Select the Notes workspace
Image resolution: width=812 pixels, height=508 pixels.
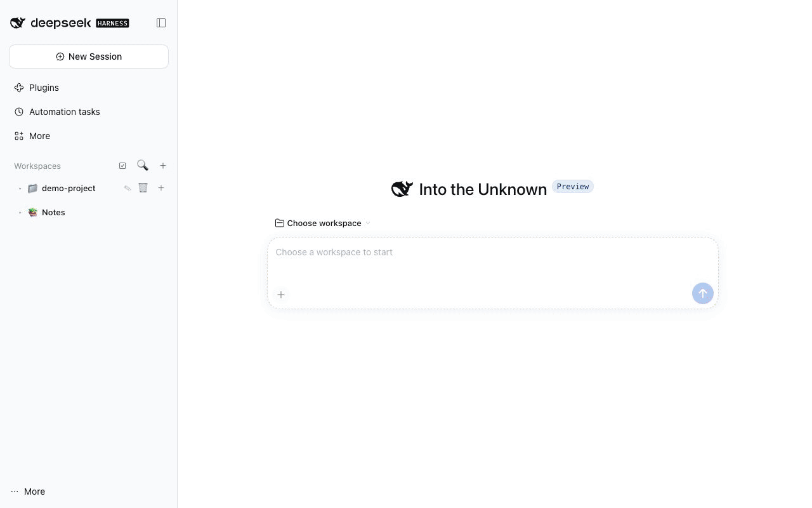[53, 212]
